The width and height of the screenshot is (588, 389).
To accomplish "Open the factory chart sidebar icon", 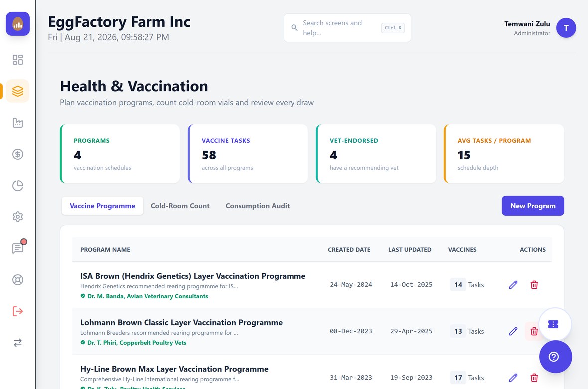I will click(18, 123).
